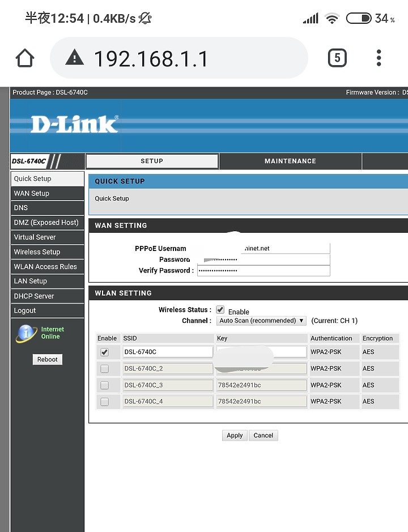Screen dimensions: 408x532
Task: Open Virtual Server page
Action: tap(47, 237)
